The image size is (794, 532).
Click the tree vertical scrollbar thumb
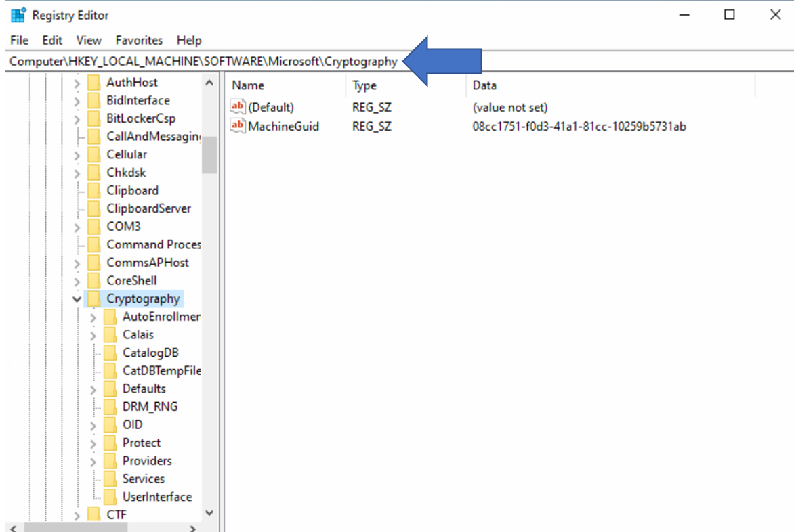pos(209,155)
